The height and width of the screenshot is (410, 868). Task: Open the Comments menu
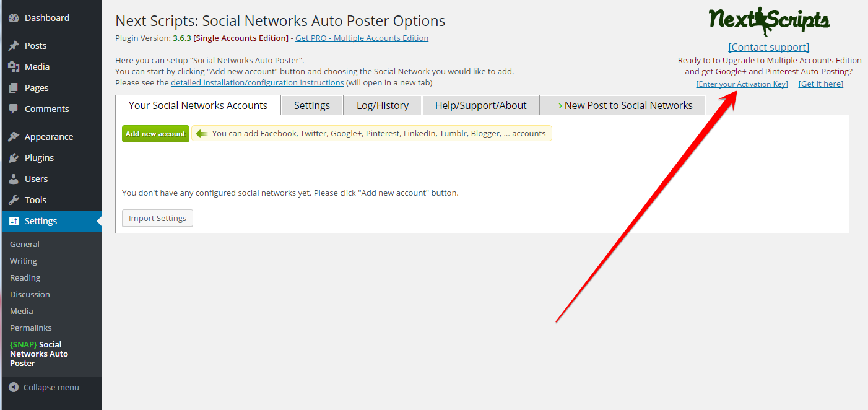[x=46, y=109]
